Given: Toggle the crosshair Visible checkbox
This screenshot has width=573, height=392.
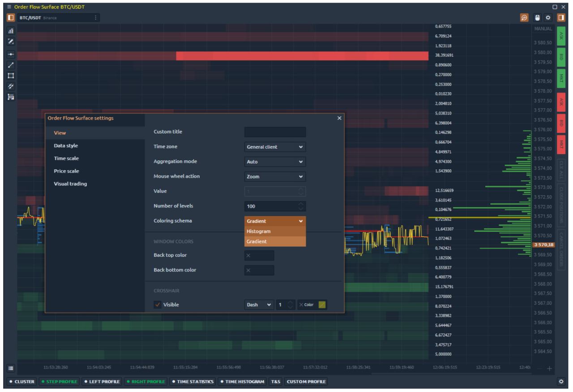Looking at the screenshot, I should click(157, 305).
